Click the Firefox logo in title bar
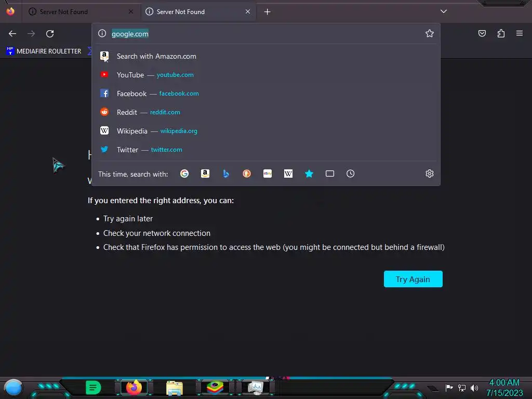Image resolution: width=532 pixels, height=399 pixels. [x=10, y=11]
